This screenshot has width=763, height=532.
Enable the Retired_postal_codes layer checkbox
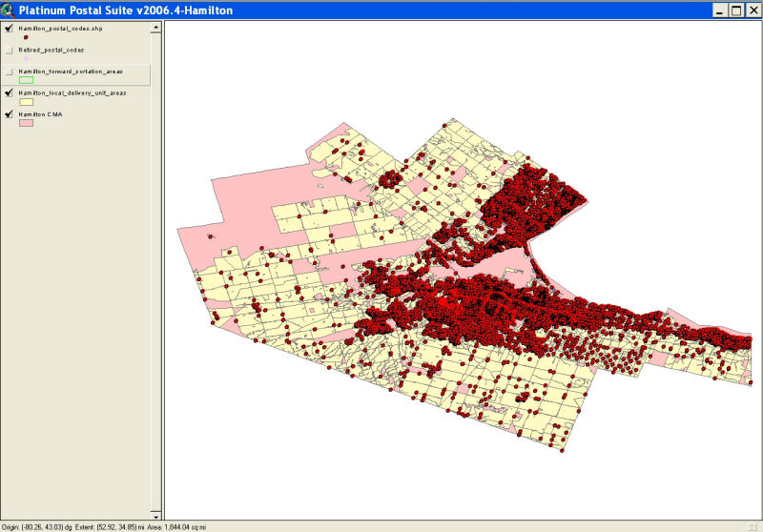pyautogui.click(x=9, y=51)
